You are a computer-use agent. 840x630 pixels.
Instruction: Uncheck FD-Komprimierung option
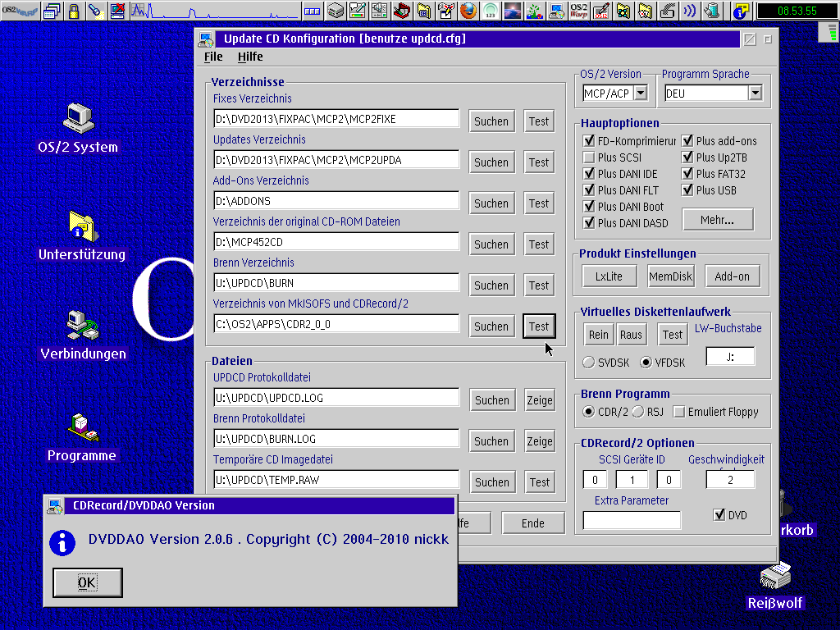[x=589, y=141]
